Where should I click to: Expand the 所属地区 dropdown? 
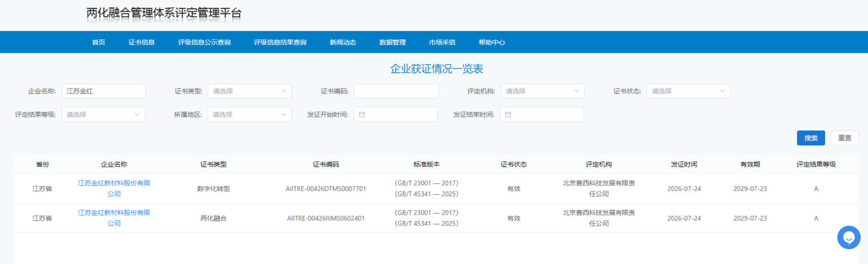(249, 114)
